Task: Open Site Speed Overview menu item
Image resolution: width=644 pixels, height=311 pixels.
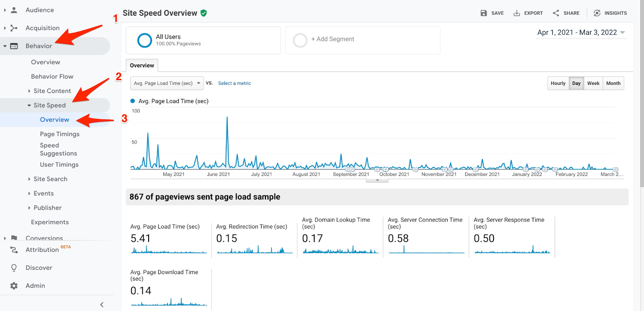Action: pos(54,119)
